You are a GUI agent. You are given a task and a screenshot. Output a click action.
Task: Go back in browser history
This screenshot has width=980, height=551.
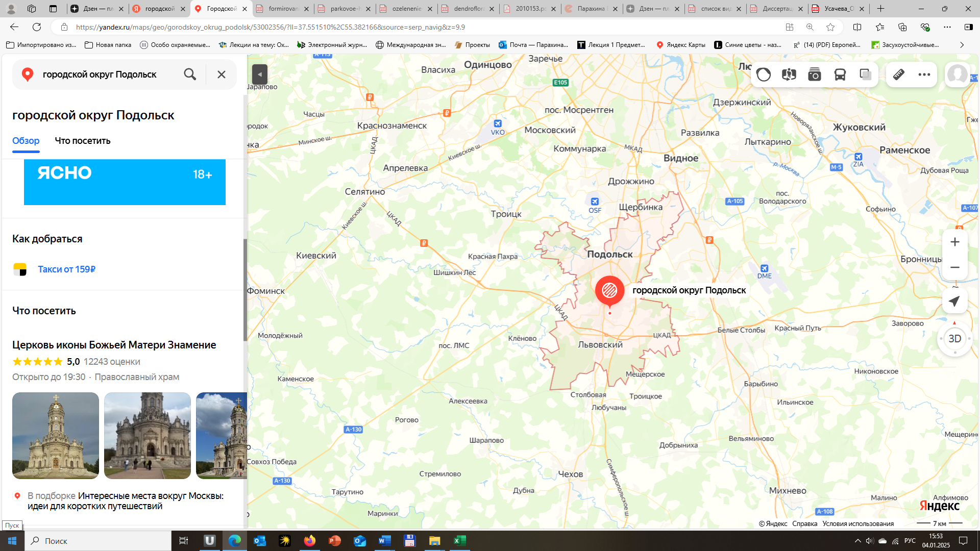(x=14, y=27)
